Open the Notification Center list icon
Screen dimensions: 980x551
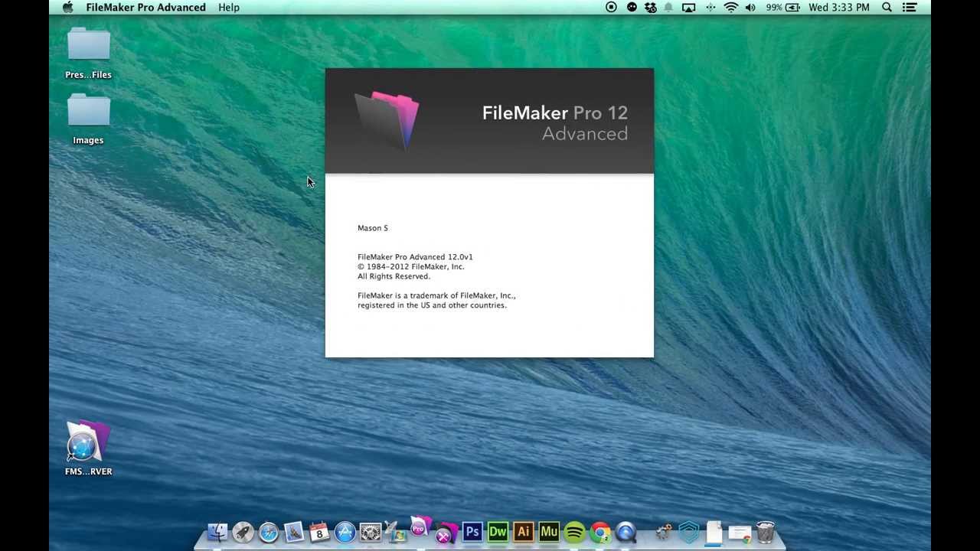tap(910, 7)
